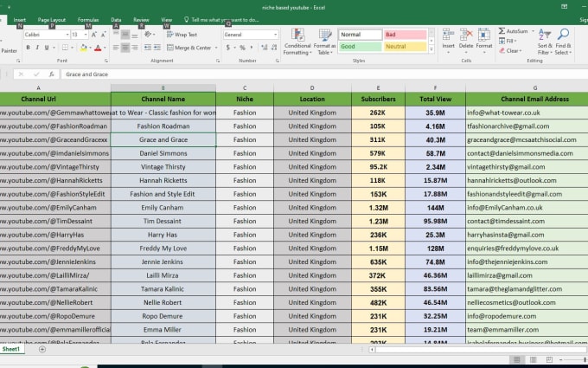Viewport: 588px width, 368px height.
Task: Click the formula bar showing Grace and Grace
Action: [324, 74]
